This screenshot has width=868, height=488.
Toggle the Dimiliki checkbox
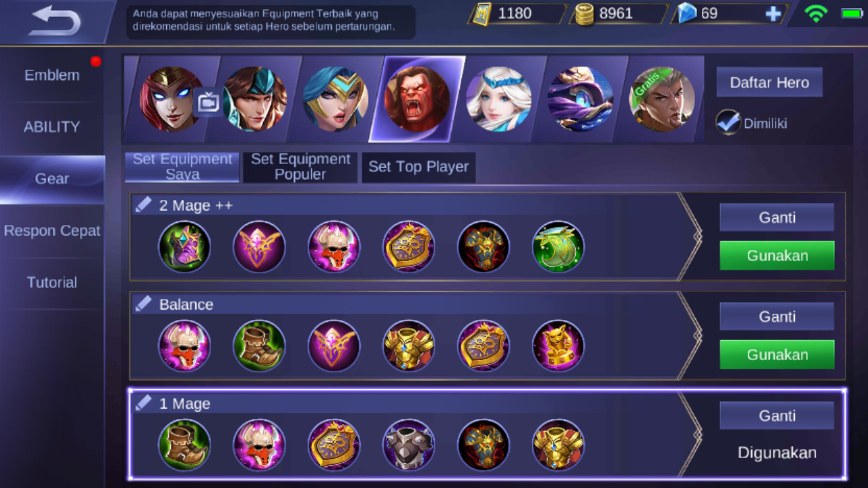[728, 123]
